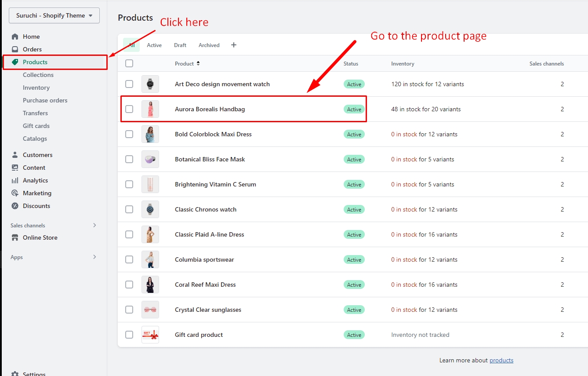Follow the 'products' learn more link
The width and height of the screenshot is (588, 376).
501,360
